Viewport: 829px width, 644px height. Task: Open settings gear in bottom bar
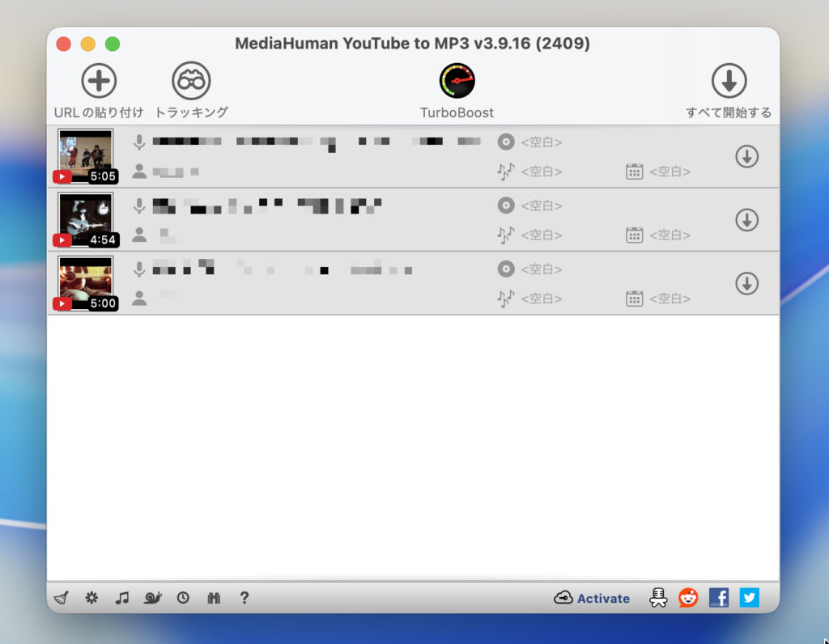point(91,598)
